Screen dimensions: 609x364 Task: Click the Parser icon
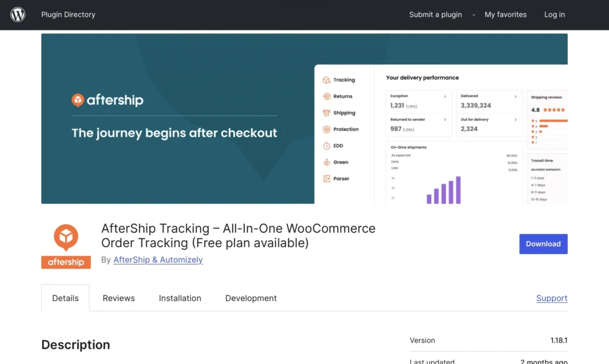point(327,178)
